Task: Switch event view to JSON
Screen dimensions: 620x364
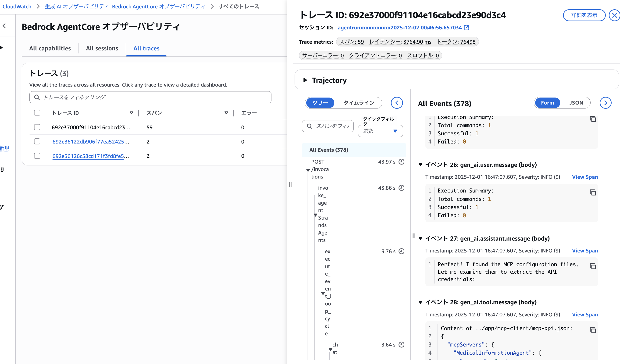Action: tap(576, 103)
